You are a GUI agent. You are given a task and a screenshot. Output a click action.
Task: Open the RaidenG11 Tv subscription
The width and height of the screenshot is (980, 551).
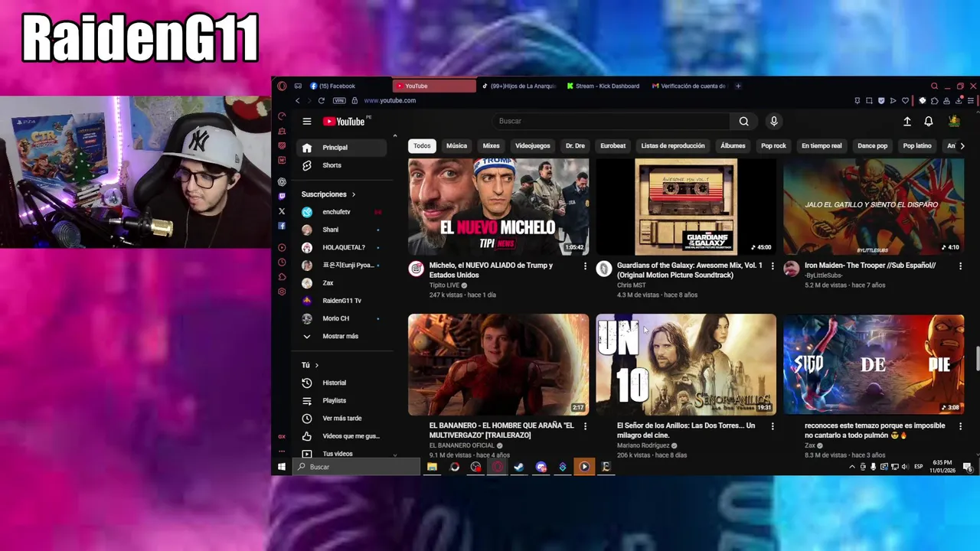point(342,301)
